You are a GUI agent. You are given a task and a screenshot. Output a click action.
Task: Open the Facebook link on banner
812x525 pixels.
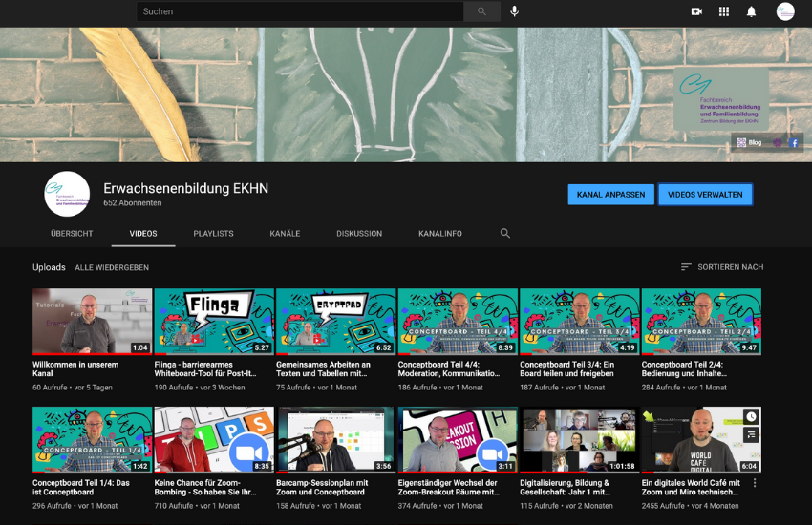(793, 142)
